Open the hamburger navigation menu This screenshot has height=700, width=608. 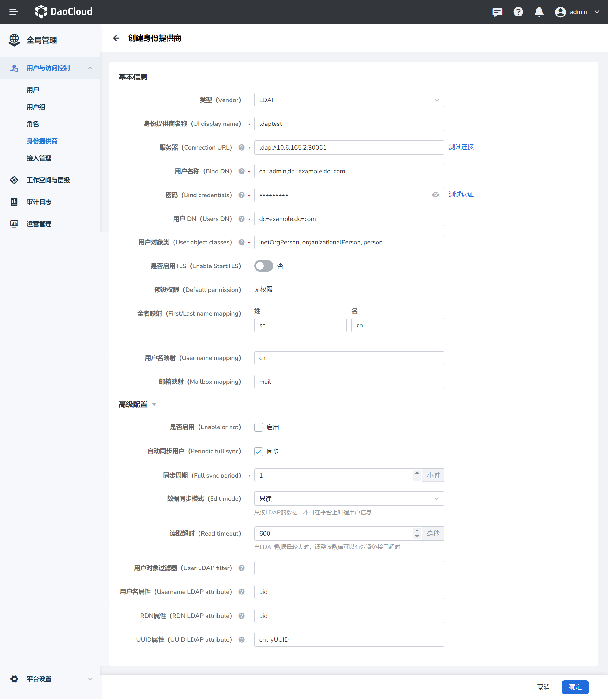coord(14,11)
